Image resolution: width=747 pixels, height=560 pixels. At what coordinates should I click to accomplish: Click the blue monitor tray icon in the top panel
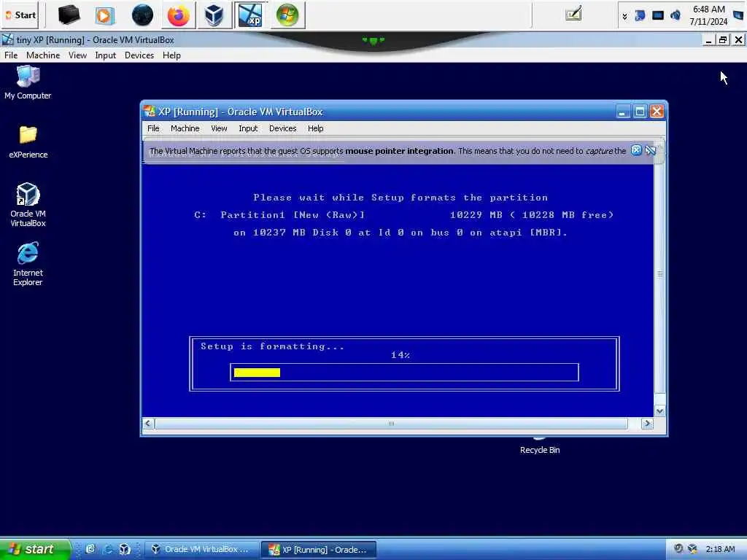click(x=658, y=16)
